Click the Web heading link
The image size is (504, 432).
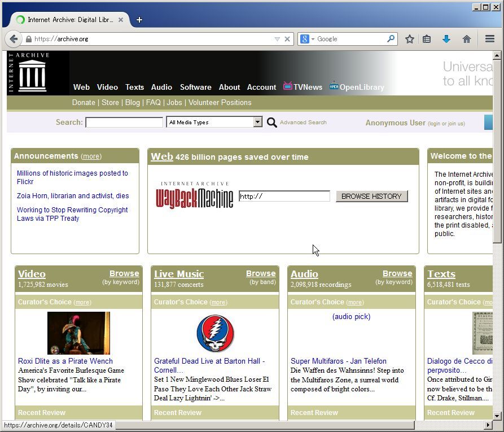click(x=162, y=156)
